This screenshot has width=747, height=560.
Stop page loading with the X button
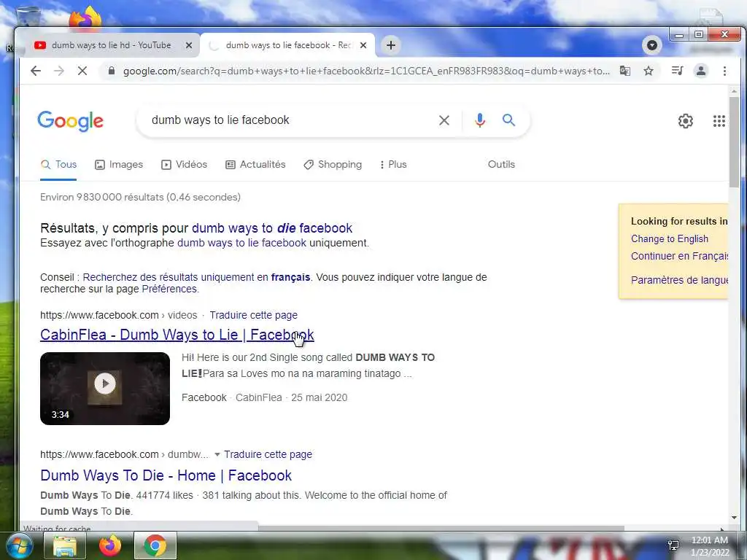[82, 71]
